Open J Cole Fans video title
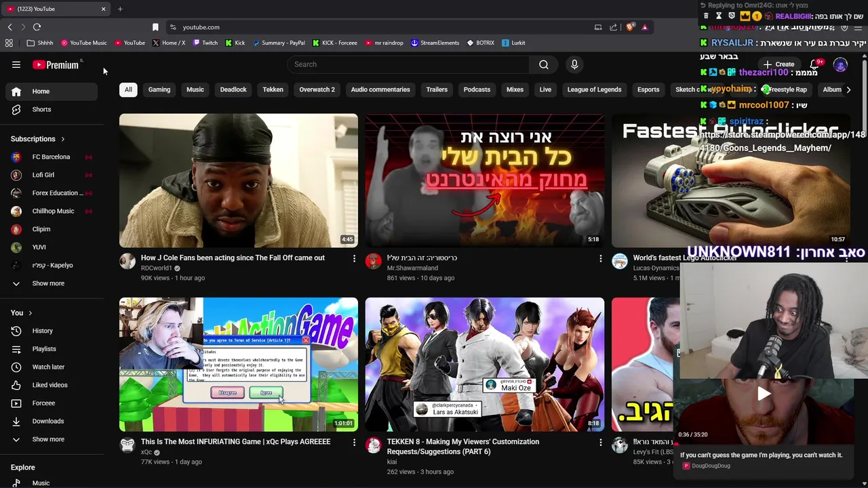 click(x=233, y=258)
